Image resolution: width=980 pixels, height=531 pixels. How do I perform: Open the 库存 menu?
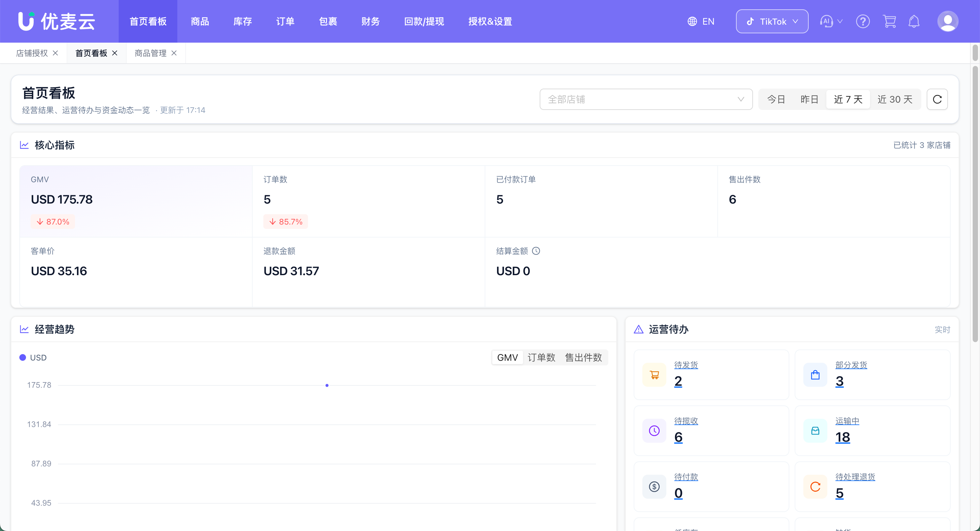(243, 21)
